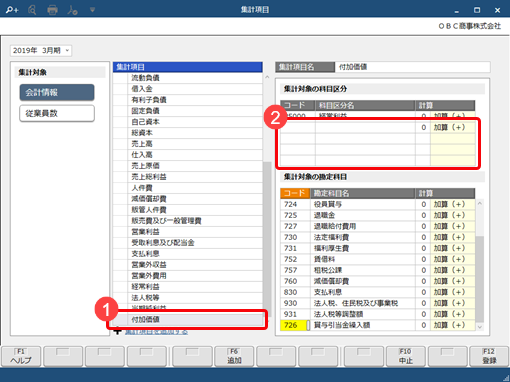This screenshot has height=382, width=510.
Task: Click scroll-up arrow of 勘定科目 table
Action: [x=480, y=203]
